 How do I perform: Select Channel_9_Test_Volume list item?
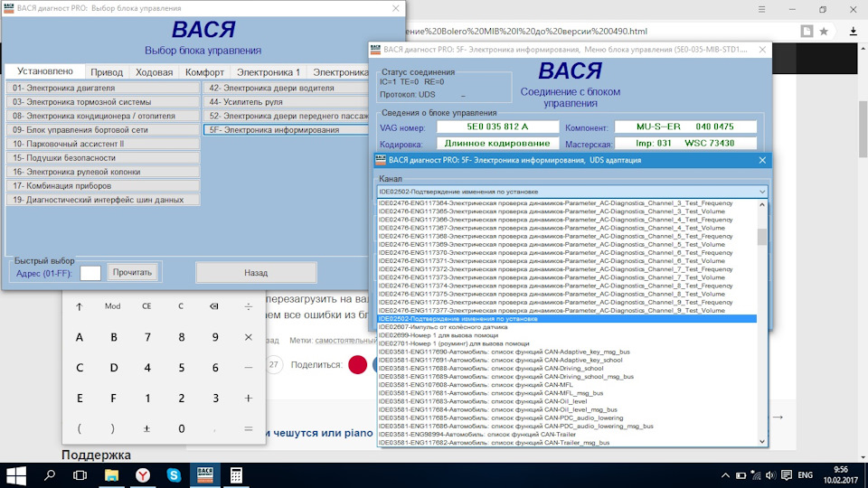click(x=567, y=310)
